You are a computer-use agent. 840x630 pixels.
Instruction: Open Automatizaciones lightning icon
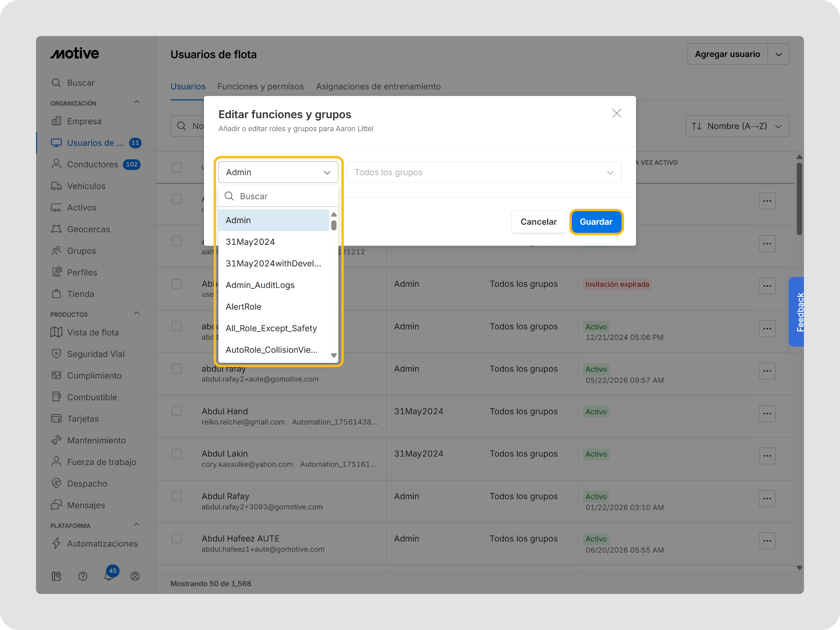click(x=56, y=543)
